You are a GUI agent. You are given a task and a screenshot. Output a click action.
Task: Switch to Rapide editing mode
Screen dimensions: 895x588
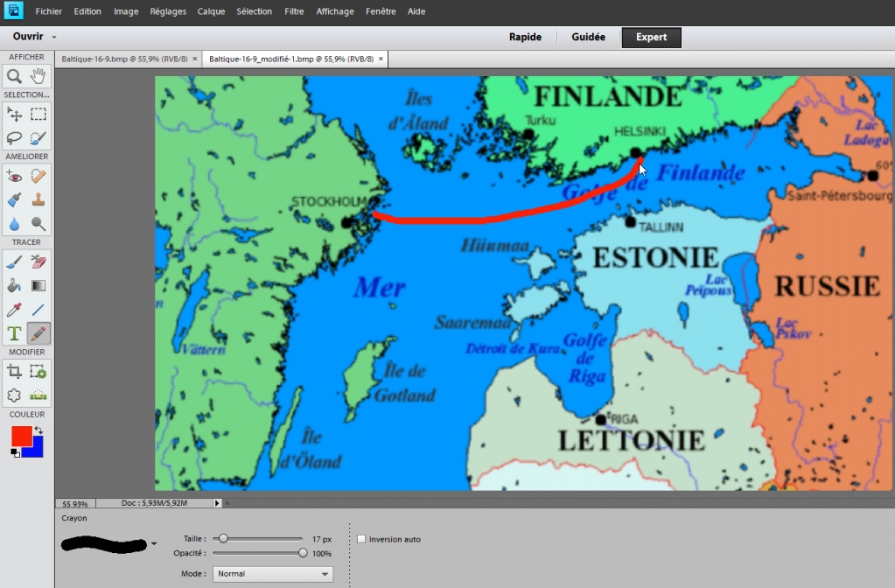[x=525, y=37]
